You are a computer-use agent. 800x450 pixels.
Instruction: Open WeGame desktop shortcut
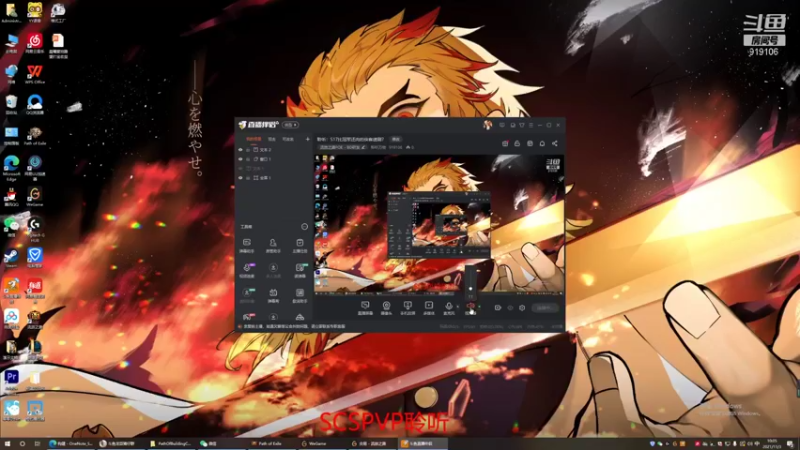click(x=35, y=197)
